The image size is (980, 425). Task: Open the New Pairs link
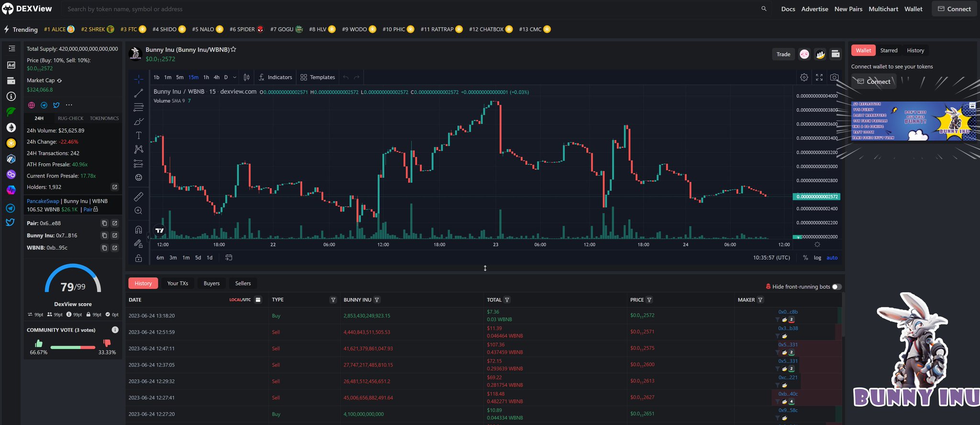pos(848,9)
